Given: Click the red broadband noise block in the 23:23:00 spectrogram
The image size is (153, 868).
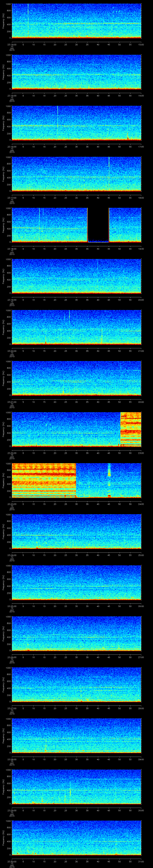Looking at the screenshot, I should [x=44, y=481].
